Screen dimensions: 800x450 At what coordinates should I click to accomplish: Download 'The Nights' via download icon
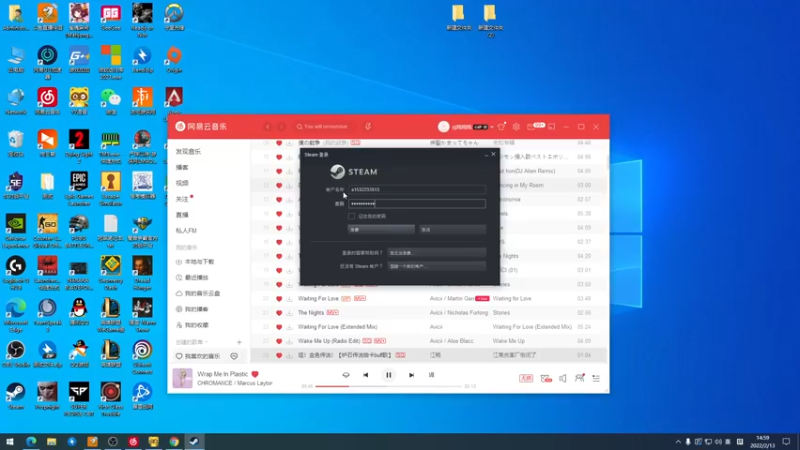pos(289,313)
